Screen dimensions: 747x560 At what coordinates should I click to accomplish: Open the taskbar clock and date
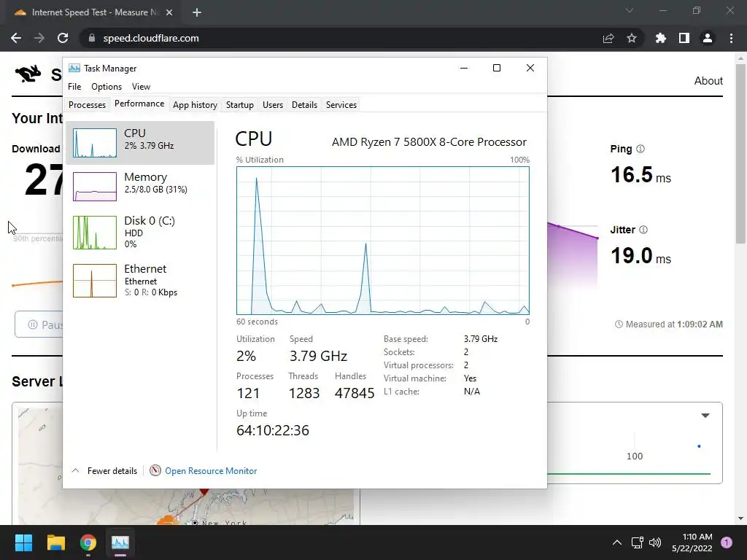coord(692,542)
